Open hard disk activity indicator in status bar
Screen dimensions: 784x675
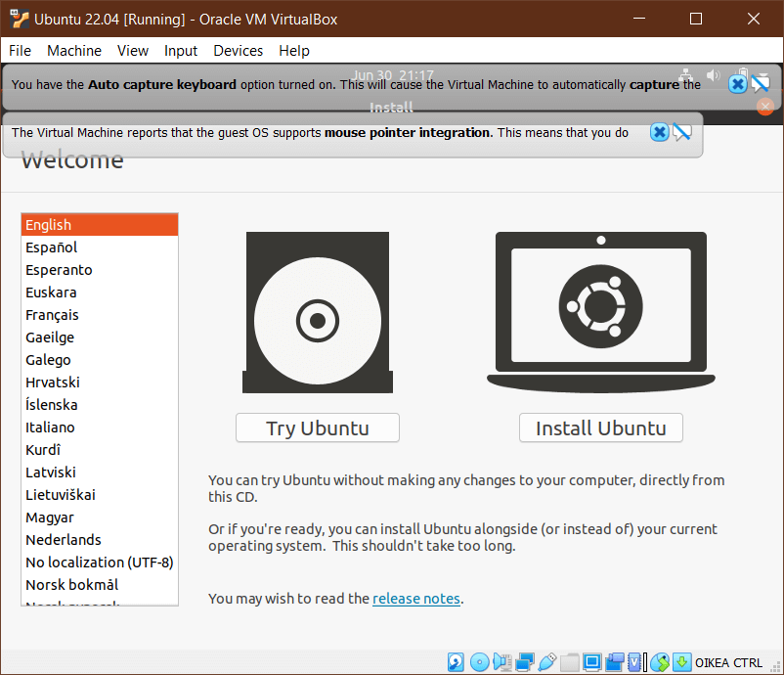tap(456, 662)
